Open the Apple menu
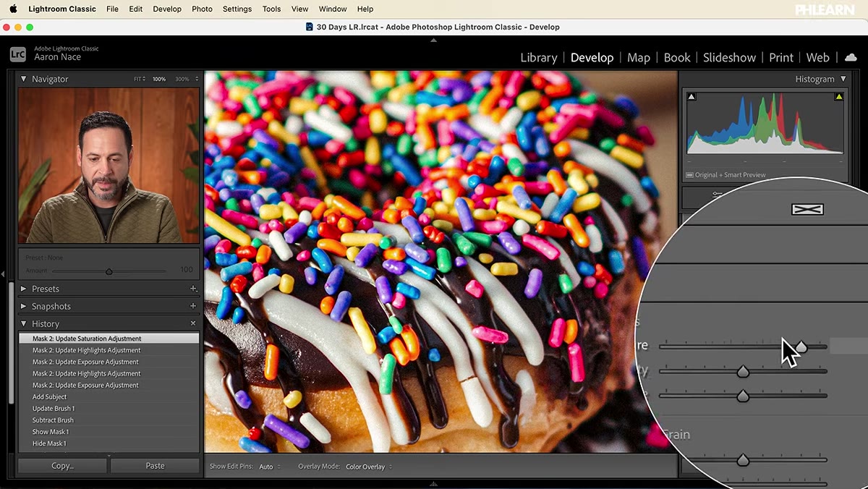 click(12, 9)
